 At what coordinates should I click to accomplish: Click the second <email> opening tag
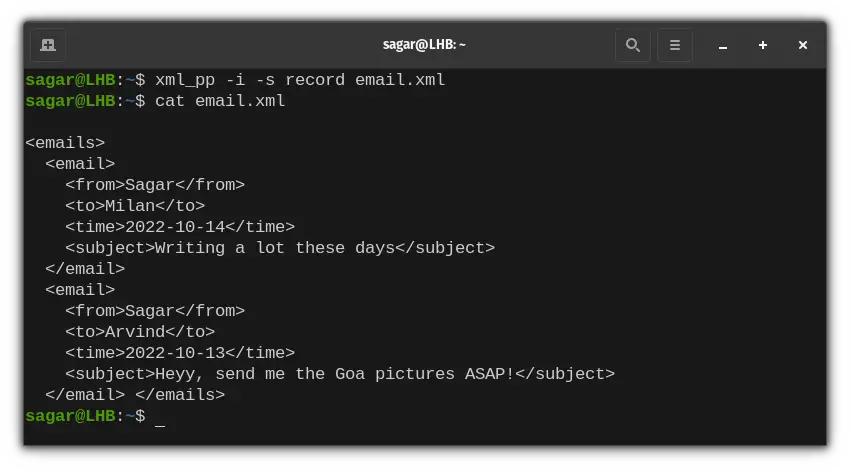coord(80,290)
